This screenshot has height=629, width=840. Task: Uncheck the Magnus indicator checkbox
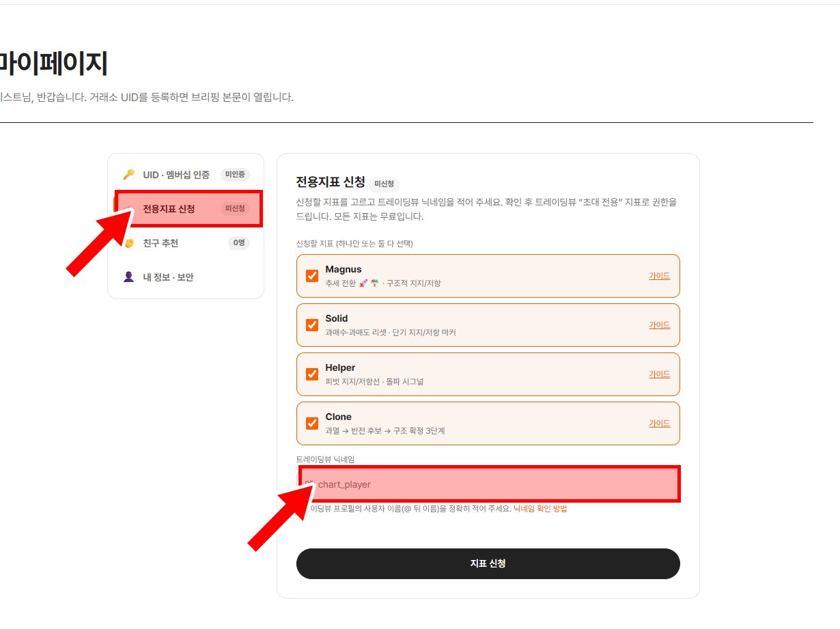click(x=312, y=276)
